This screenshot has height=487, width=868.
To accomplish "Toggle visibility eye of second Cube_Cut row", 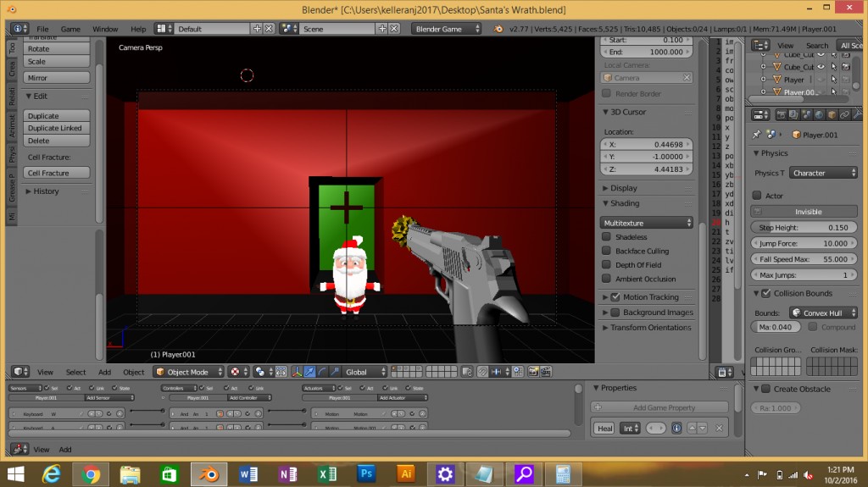I will pyautogui.click(x=821, y=67).
